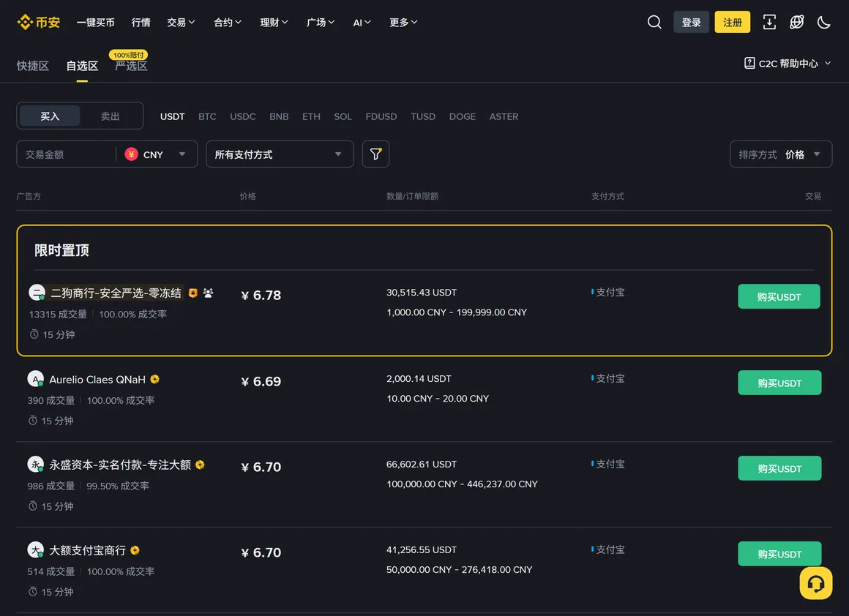The width and height of the screenshot is (849, 616).
Task: Click the shield badge beside 二狗商行
Action: (x=192, y=293)
